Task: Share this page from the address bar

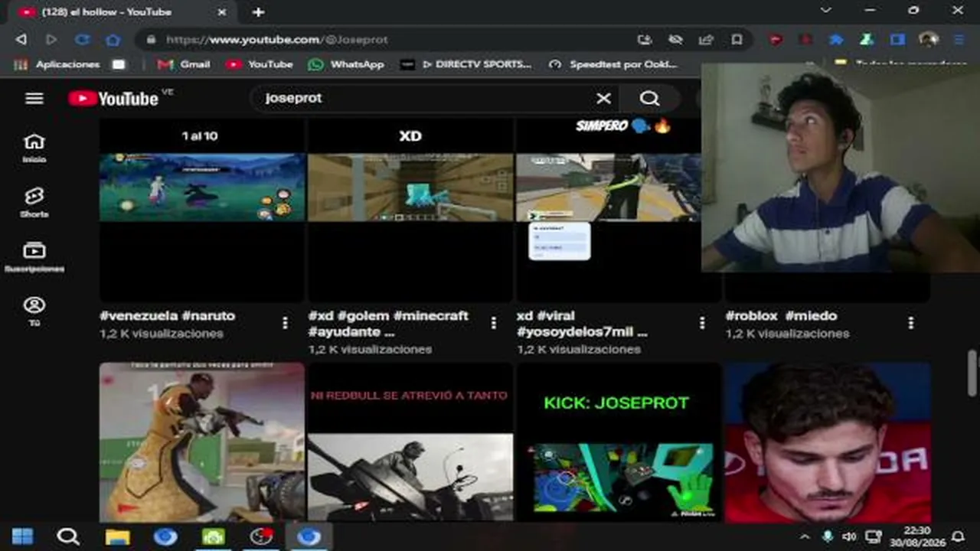Action: [x=706, y=39]
